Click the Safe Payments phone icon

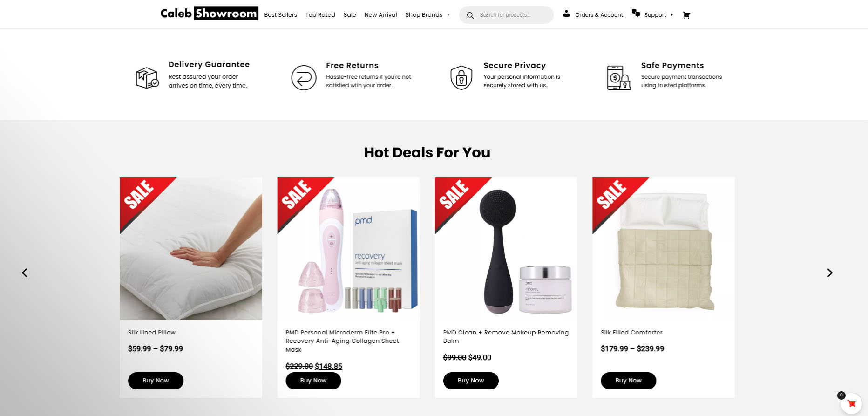pos(619,78)
